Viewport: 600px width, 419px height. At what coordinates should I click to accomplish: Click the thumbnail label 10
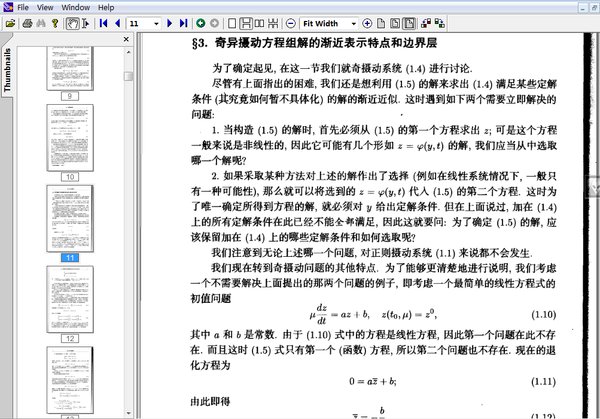(x=70, y=177)
